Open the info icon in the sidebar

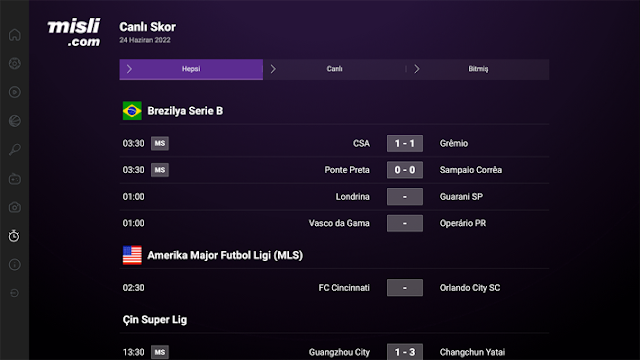[15, 264]
